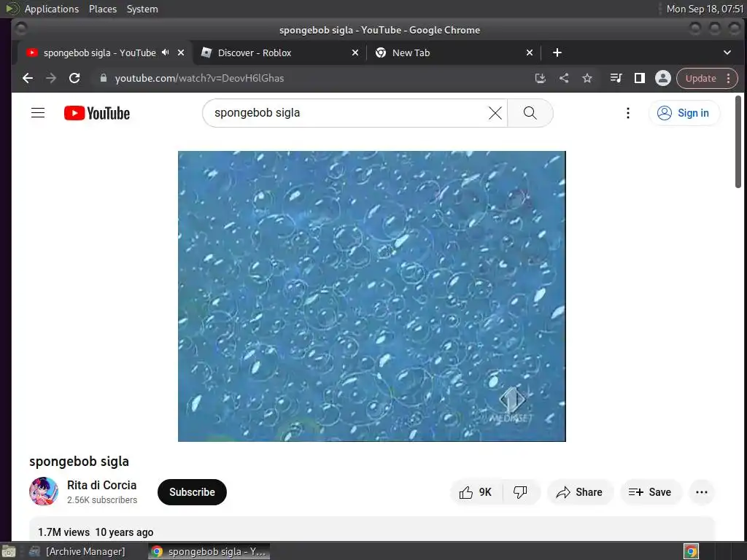Open Rita di Corcia channel name
747x560 pixels.
(101, 485)
